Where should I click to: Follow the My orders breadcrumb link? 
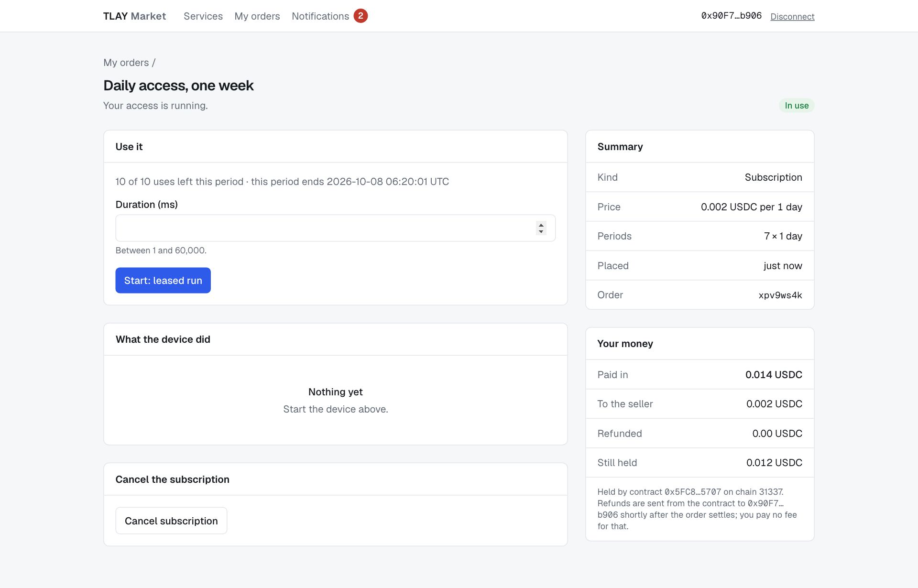pyautogui.click(x=126, y=63)
